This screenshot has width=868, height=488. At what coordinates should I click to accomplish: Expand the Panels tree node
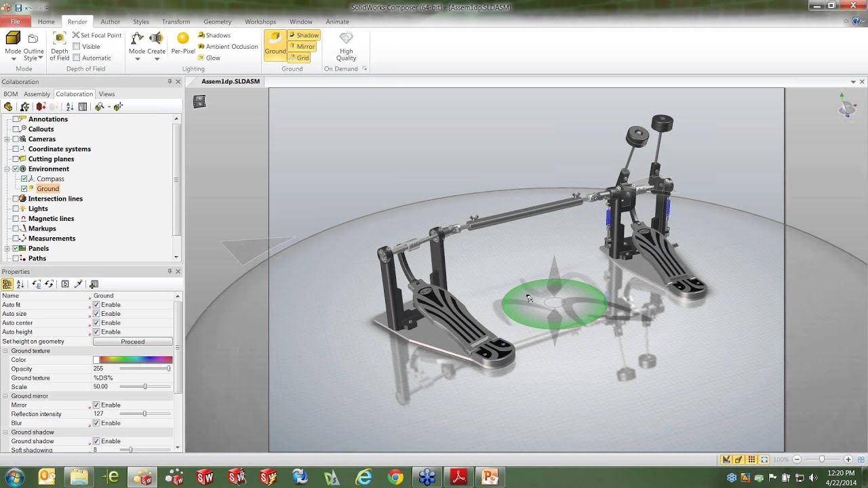tap(7, 249)
